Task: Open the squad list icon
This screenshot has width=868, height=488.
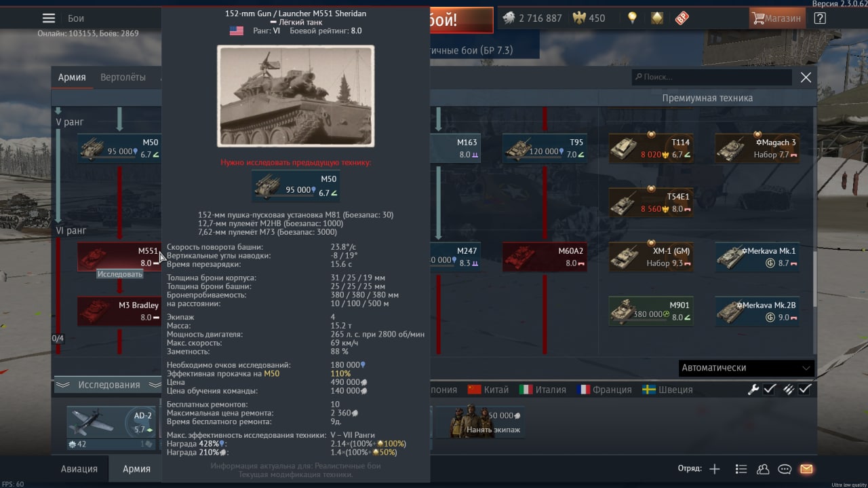Action: click(741, 469)
